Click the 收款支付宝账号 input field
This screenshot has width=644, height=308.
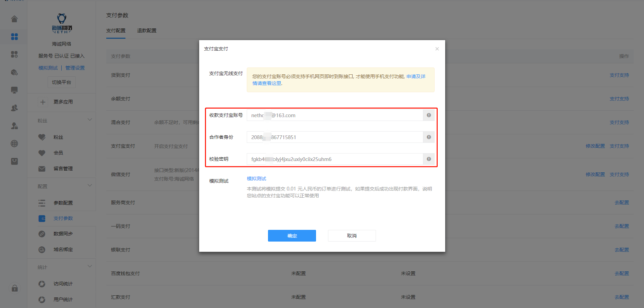point(335,115)
